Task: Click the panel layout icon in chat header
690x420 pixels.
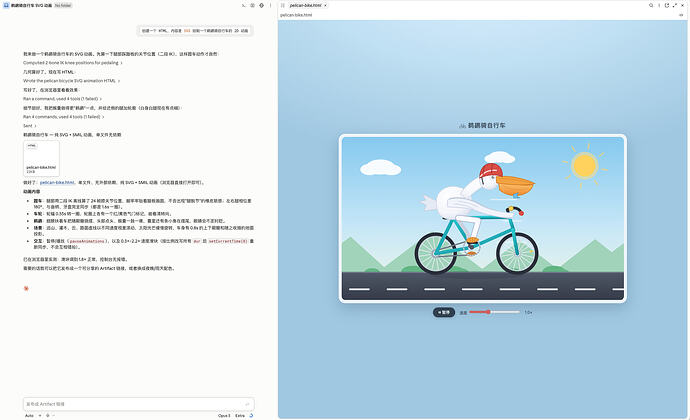Action: 253,5
